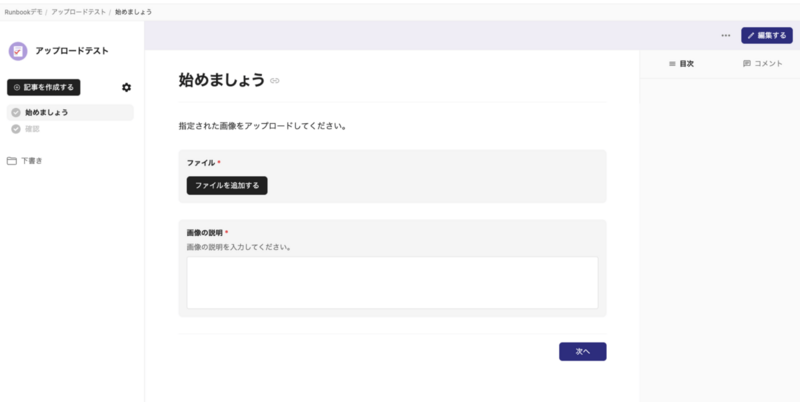Switch to the コメント tab

[762, 64]
